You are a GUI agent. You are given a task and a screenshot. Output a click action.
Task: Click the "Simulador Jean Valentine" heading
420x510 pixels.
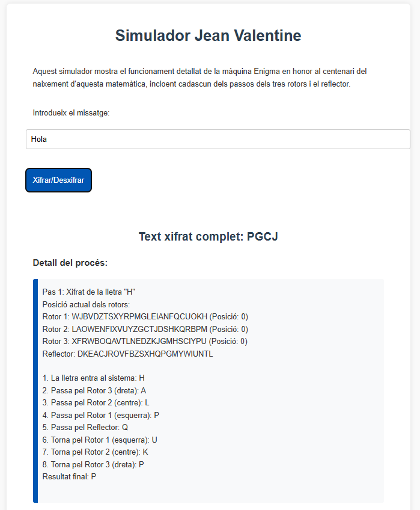[x=208, y=35]
